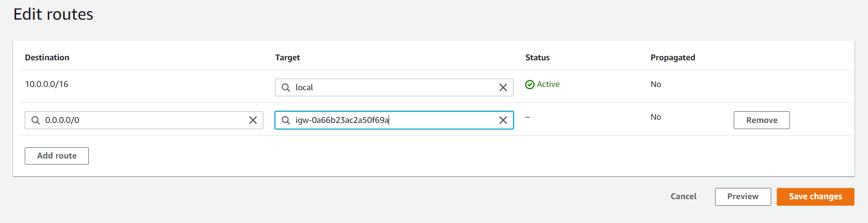Click the search icon in the 0.0.0.0/0 field
The height and width of the screenshot is (223, 868).
[x=36, y=120]
